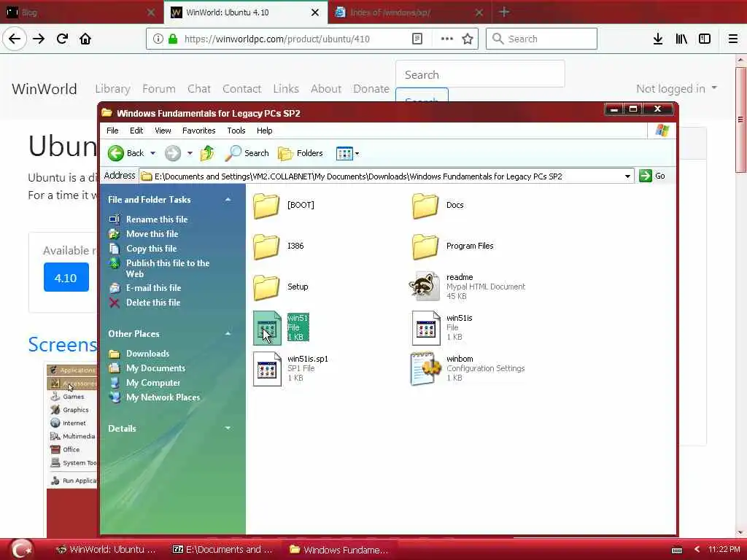Open Explorer Search pane
This screenshot has width=747, height=560.
247,153
